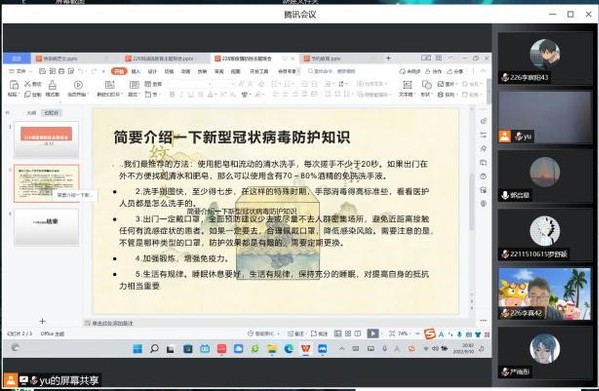Screen dimensions: 599x391
Task: Toggle Bold formatting button
Action: coord(172,94)
